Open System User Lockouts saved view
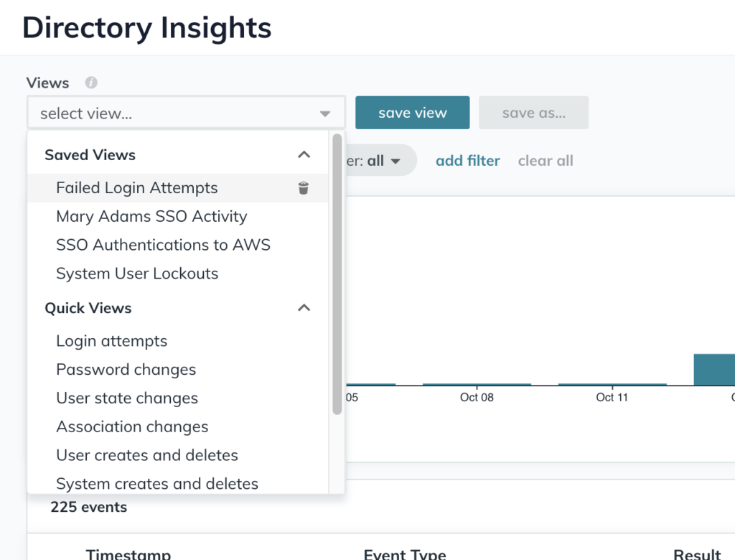This screenshot has width=735, height=560. 137,274
